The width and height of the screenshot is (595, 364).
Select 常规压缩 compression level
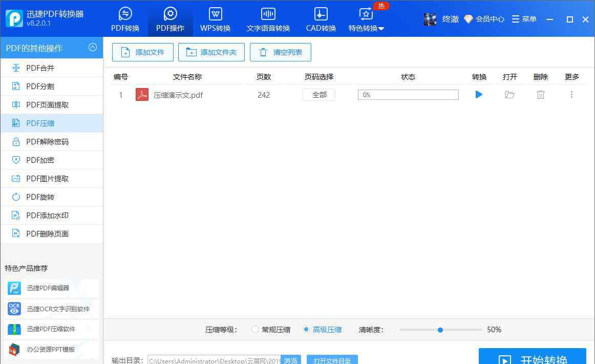coord(255,330)
